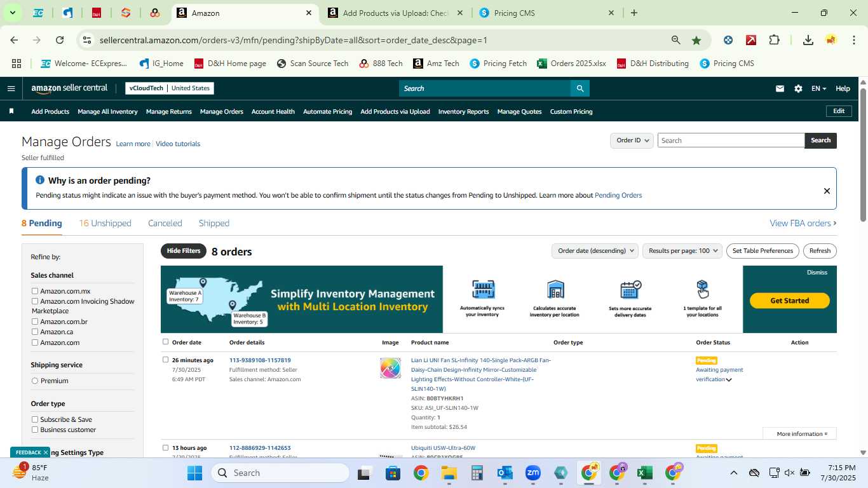Open the Order ID search type dropdown
The height and width of the screenshot is (488, 868).
click(x=632, y=140)
